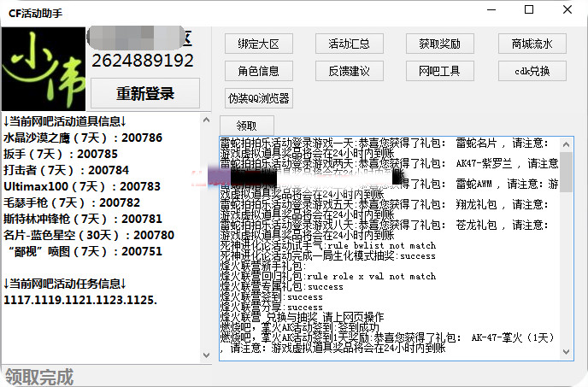Select task IDs 1117.1119.1121.1123.1125.
The image size is (588, 387).
(80, 300)
